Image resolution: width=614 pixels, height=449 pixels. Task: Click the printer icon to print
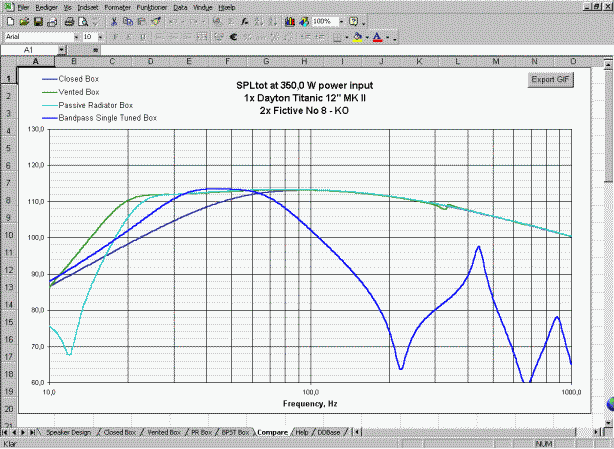pyautogui.click(x=69, y=22)
